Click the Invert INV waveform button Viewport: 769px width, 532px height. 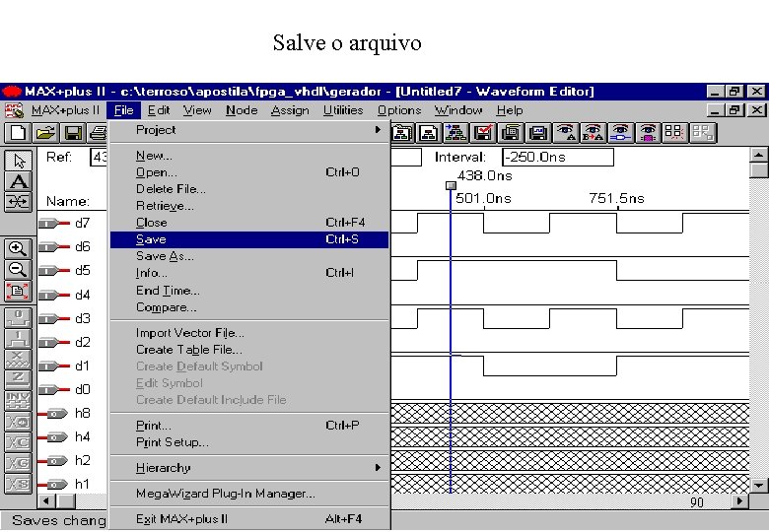point(18,401)
